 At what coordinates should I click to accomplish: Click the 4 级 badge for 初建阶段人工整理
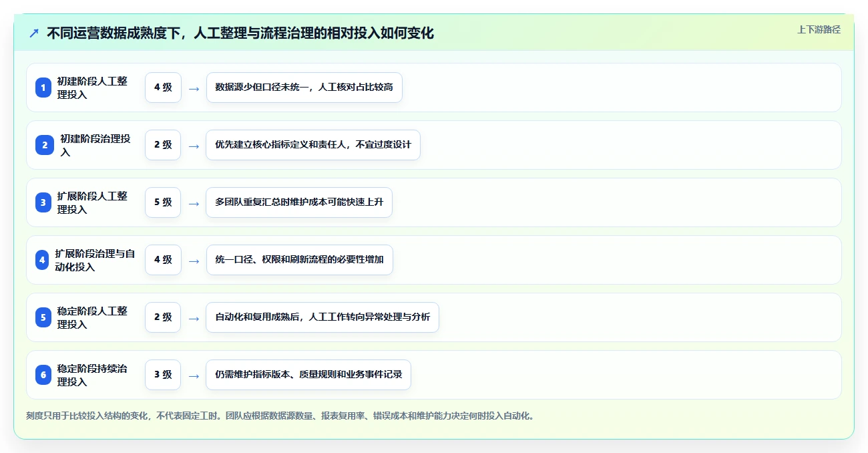pos(163,88)
